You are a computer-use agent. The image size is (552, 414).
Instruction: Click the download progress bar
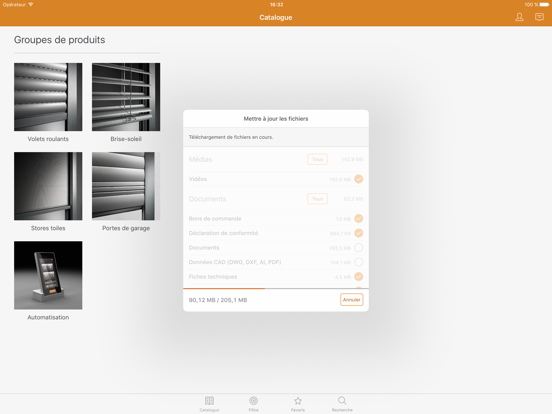coord(276,289)
